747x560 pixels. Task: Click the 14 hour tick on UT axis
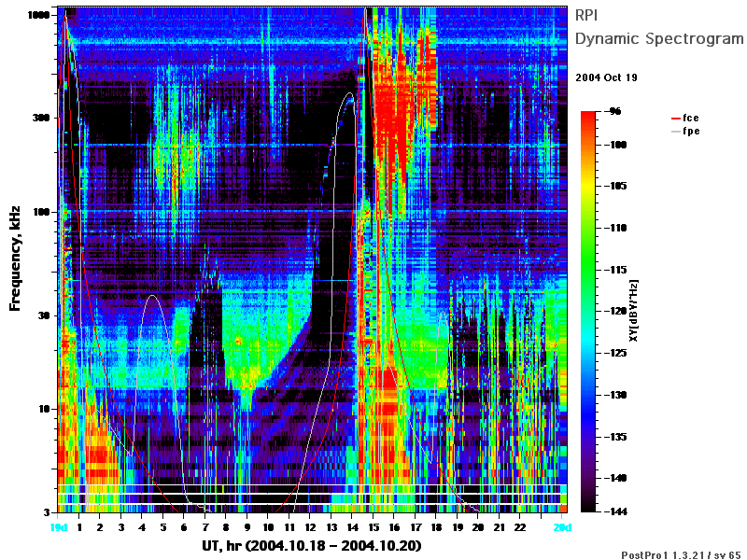pyautogui.click(x=352, y=527)
